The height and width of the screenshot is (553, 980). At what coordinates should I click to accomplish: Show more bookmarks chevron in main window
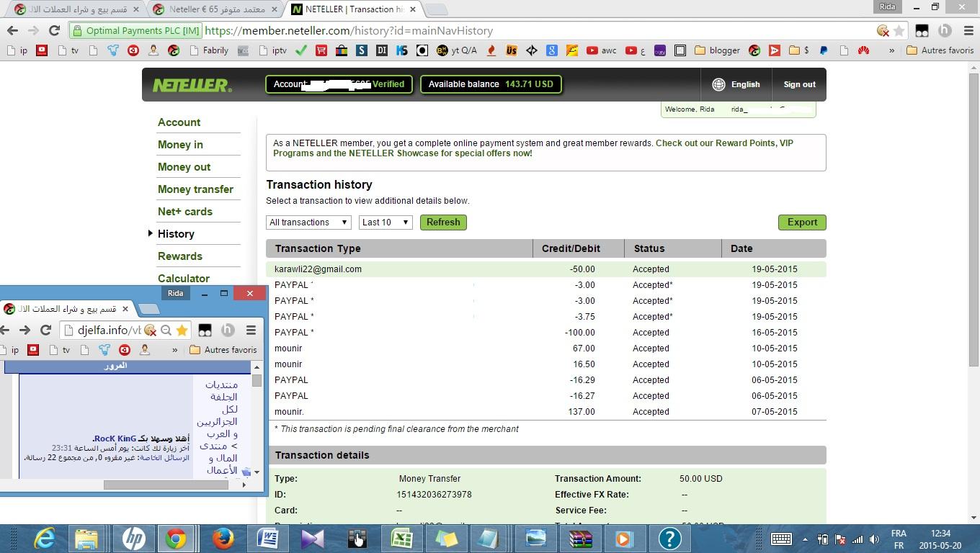891,50
